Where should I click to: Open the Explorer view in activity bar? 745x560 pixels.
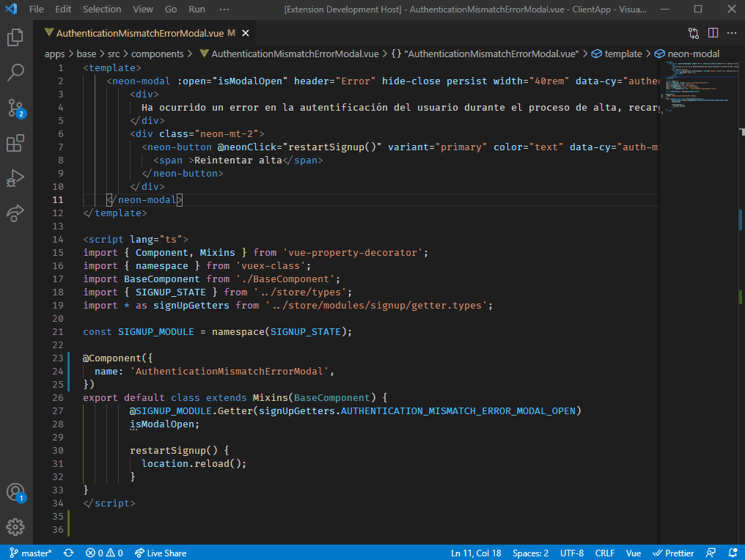tap(15, 37)
